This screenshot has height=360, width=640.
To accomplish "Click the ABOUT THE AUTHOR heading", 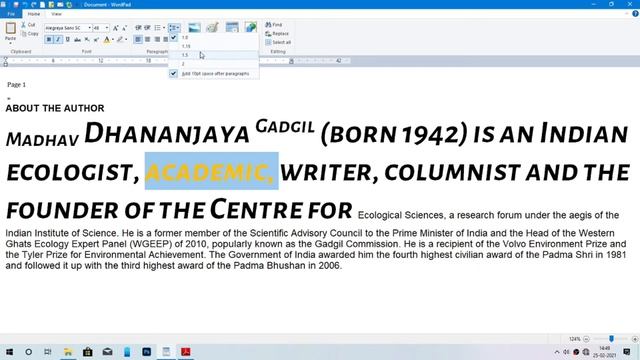I will (x=55, y=108).
